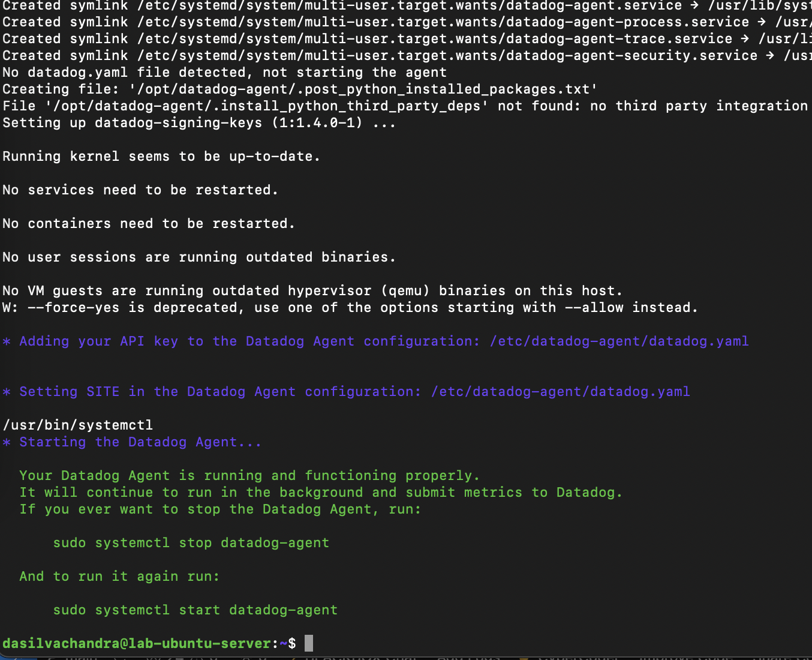
Task: Click the '/usr/bin/systemctl' output line
Action: [x=78, y=425]
